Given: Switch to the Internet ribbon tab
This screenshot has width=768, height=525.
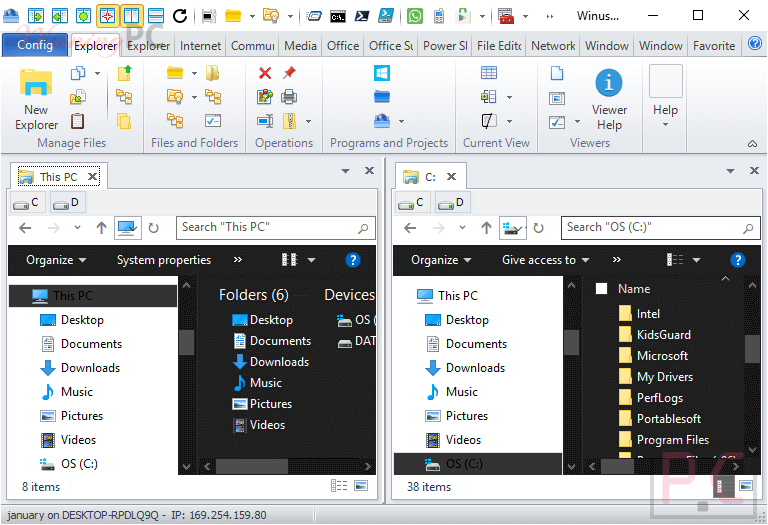Looking at the screenshot, I should (200, 46).
